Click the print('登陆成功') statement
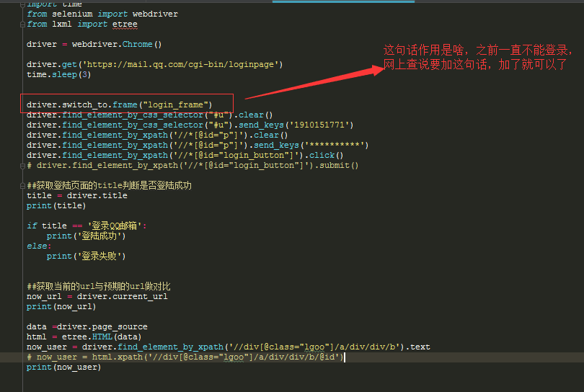This screenshot has height=392, width=584. [x=86, y=236]
